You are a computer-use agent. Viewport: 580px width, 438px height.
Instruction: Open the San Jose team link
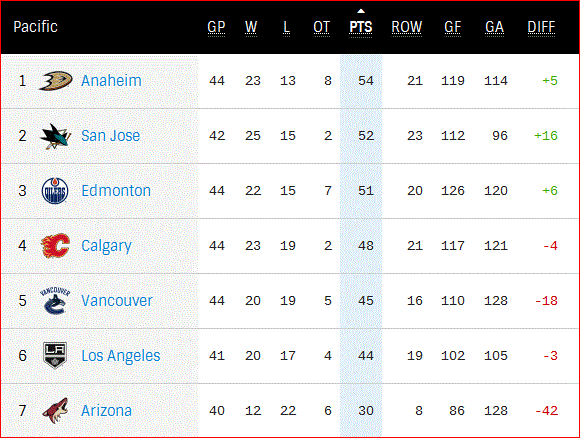pos(111,136)
